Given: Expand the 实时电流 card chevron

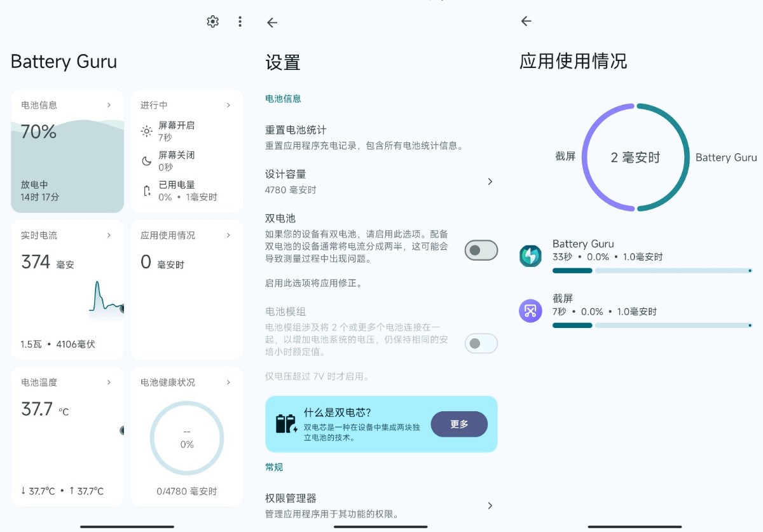Looking at the screenshot, I should point(109,235).
